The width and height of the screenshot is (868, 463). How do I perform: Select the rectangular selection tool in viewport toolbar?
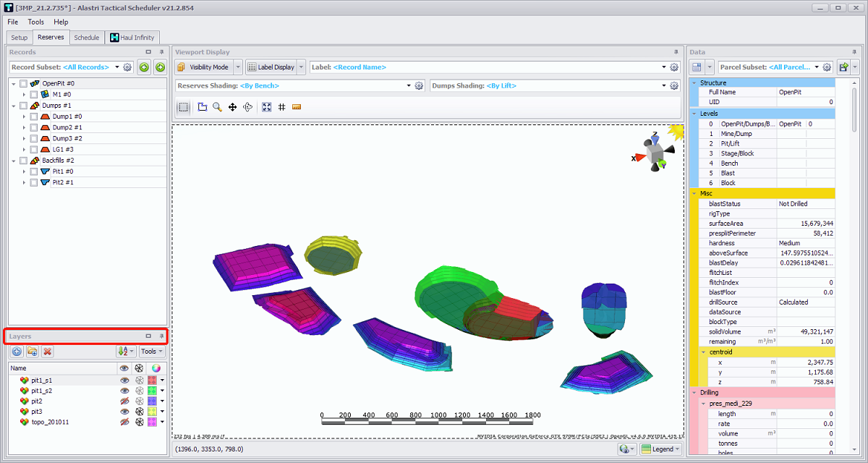pos(184,107)
